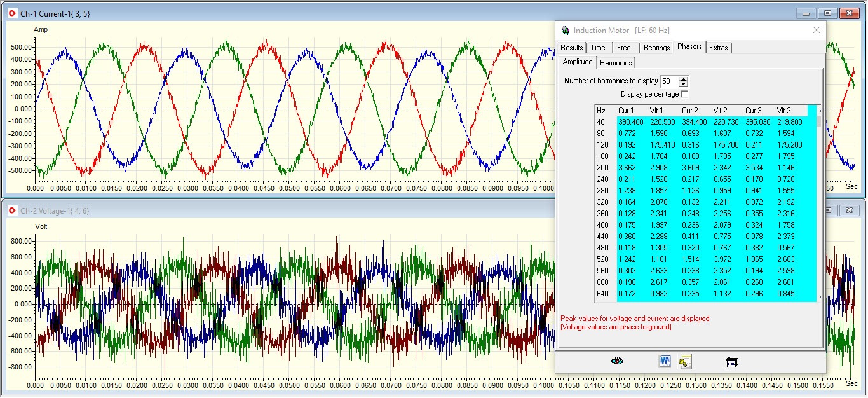Click the key notes icon

pyautogui.click(x=684, y=362)
